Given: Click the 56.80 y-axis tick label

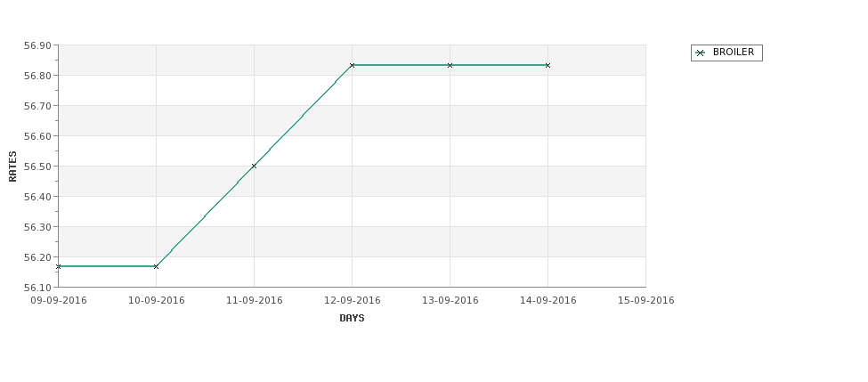Looking at the screenshot, I should pos(37,76).
